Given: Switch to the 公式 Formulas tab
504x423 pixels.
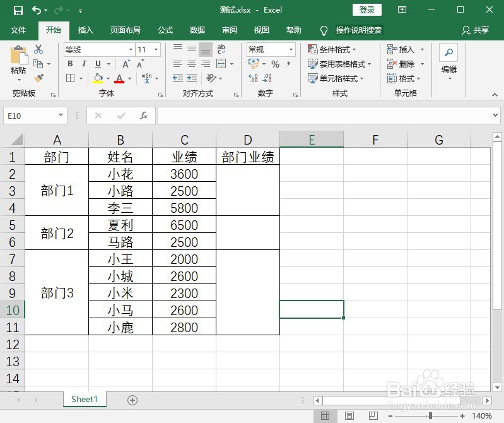Looking at the screenshot, I should (x=165, y=30).
